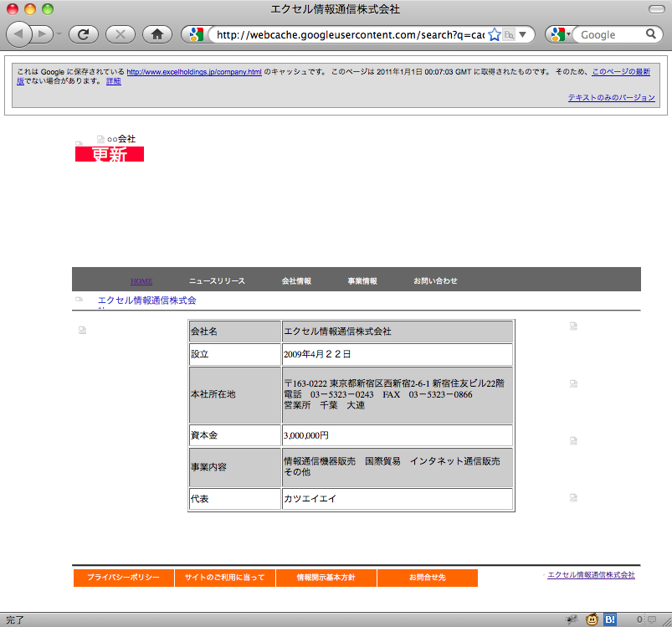Open サイトのご利用に当って footer button
Screen dimensions: 672x627
coord(224,578)
